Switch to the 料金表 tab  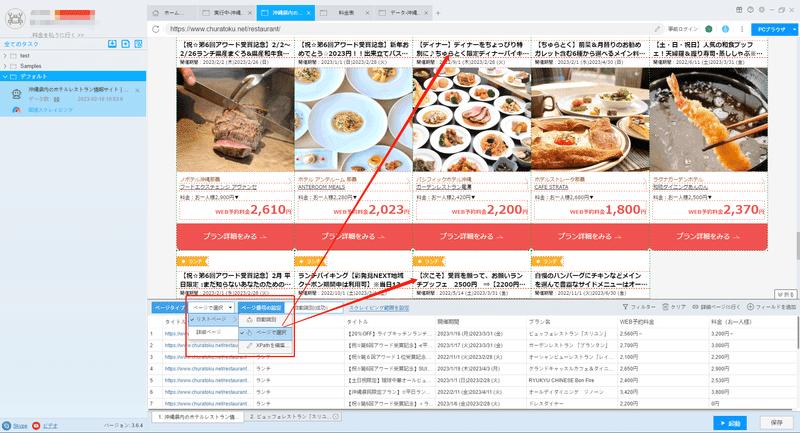pos(345,13)
